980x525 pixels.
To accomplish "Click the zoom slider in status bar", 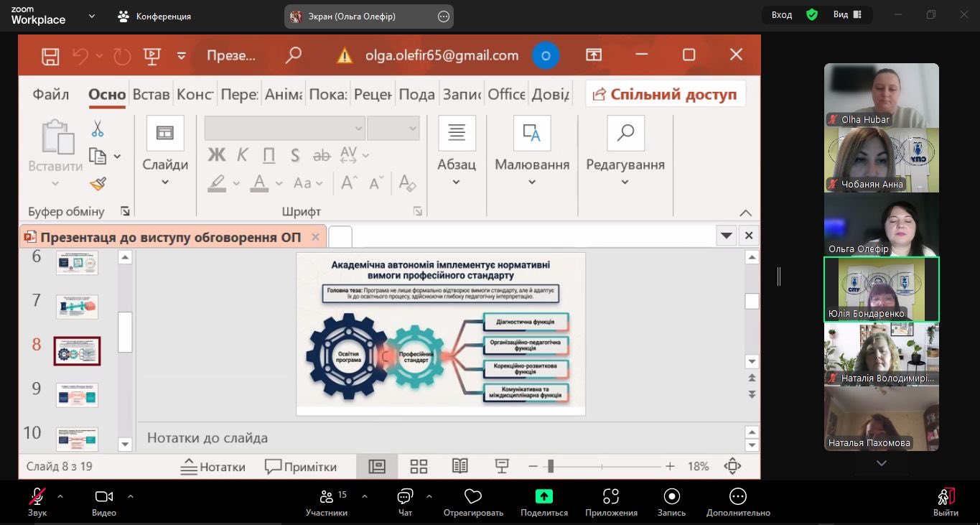I will point(551,467).
